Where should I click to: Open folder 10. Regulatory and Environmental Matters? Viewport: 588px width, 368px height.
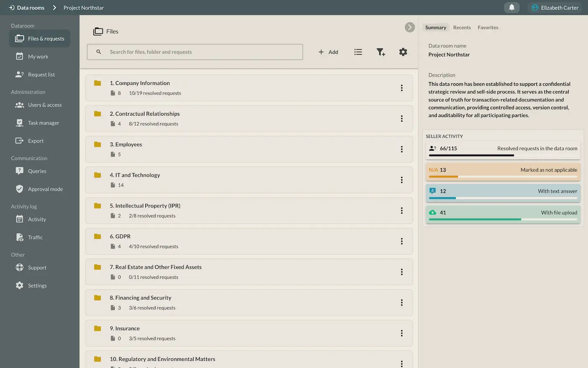249,360
